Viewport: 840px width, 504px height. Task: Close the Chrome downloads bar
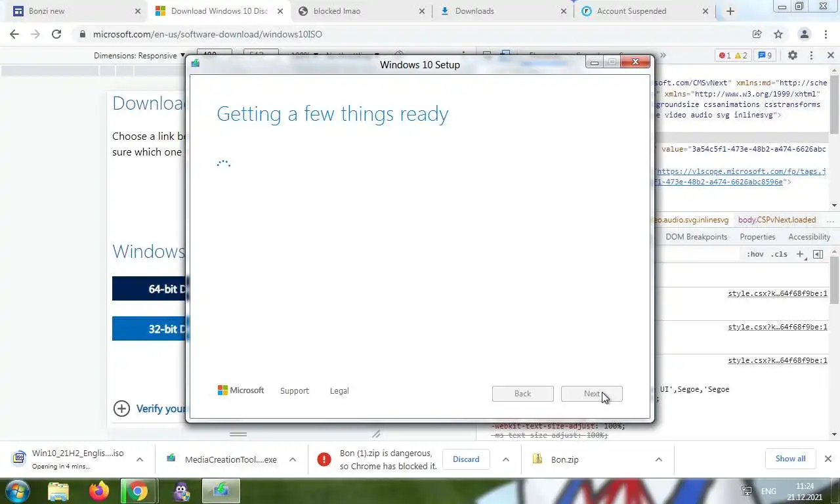point(828,459)
